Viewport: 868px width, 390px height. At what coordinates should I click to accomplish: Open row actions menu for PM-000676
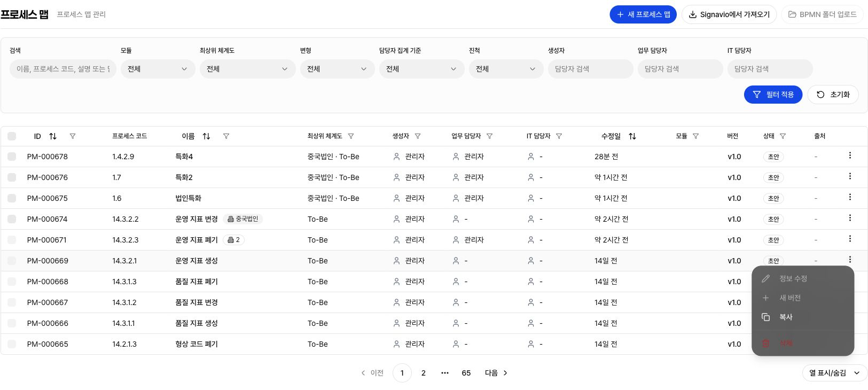tap(850, 176)
